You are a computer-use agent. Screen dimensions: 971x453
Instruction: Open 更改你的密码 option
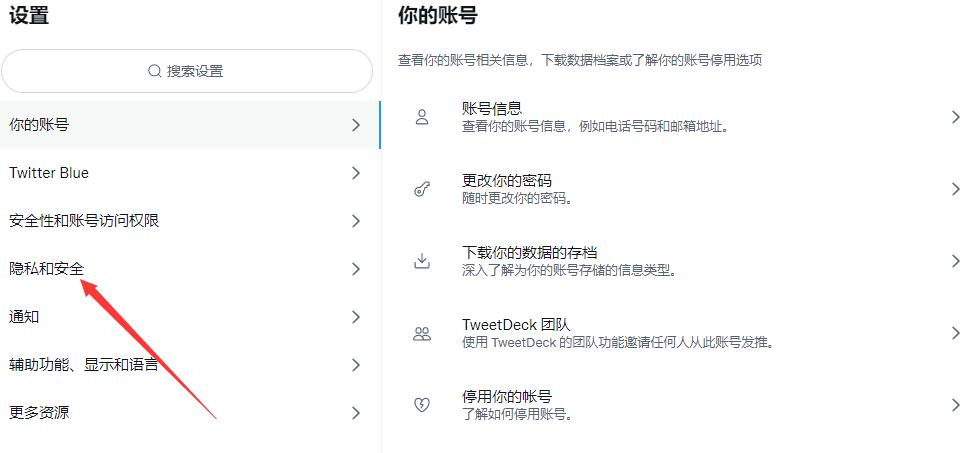(x=677, y=189)
